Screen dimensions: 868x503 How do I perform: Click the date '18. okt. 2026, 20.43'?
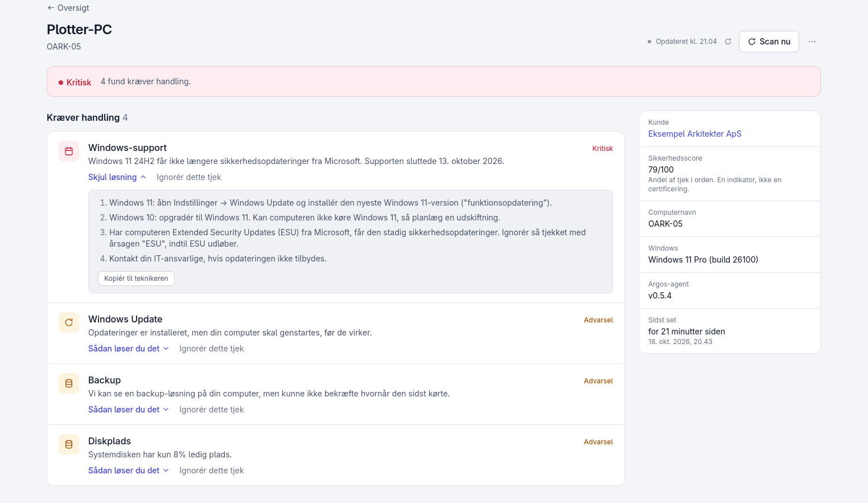click(x=680, y=342)
